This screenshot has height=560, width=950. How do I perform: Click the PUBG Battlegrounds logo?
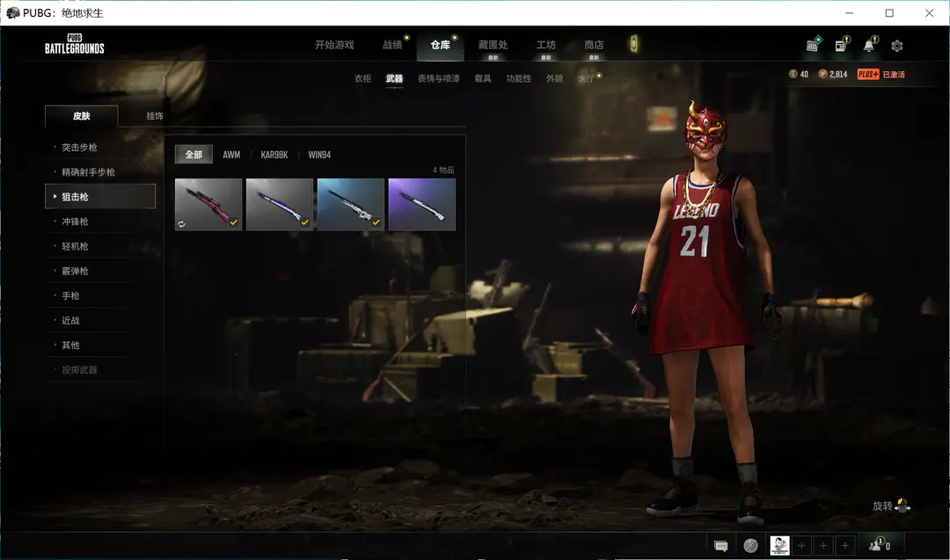pyautogui.click(x=75, y=44)
